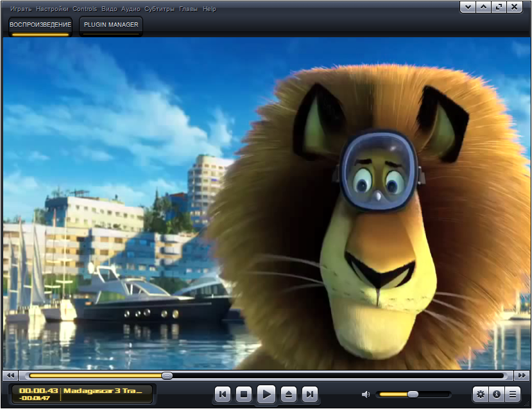Click the previous track button
Image resolution: width=532 pixels, height=409 pixels.
(223, 394)
